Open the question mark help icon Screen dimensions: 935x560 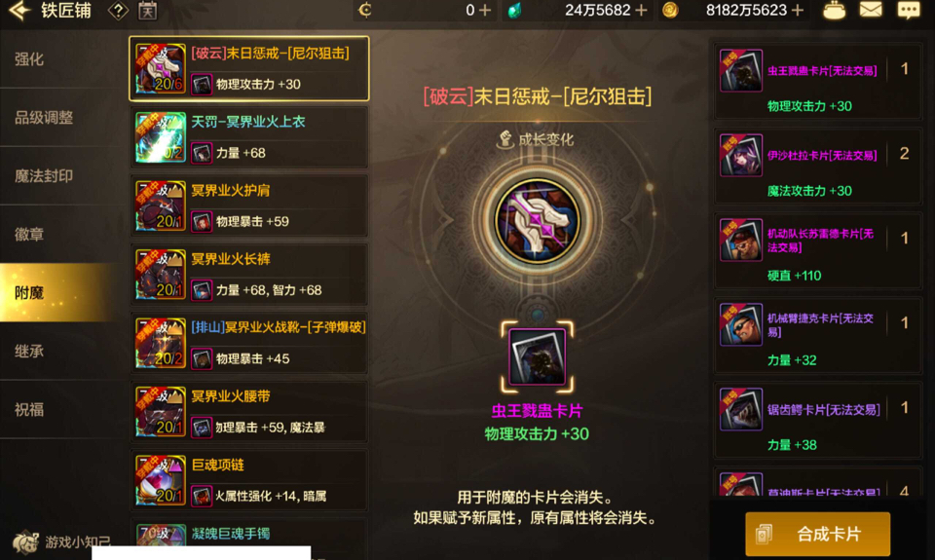click(118, 10)
